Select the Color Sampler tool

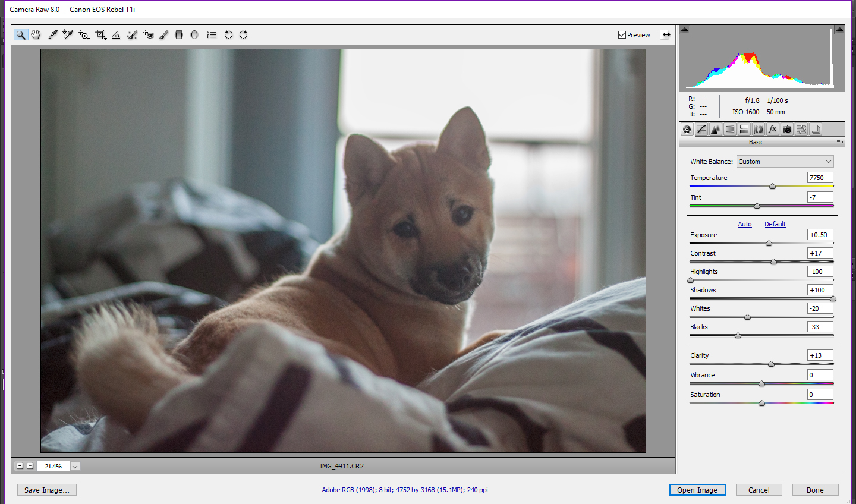click(x=68, y=35)
